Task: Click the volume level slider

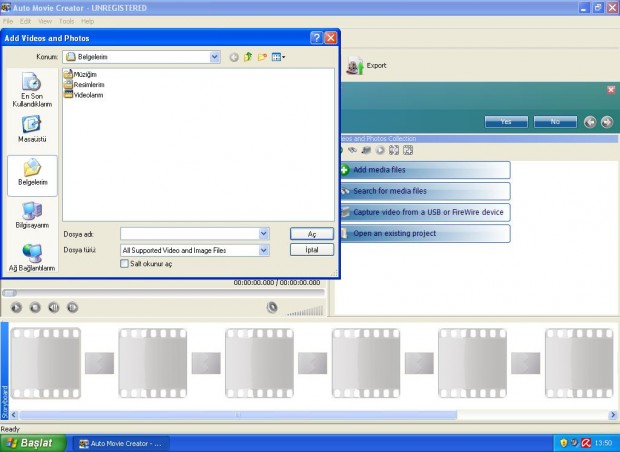Action: coord(305,311)
